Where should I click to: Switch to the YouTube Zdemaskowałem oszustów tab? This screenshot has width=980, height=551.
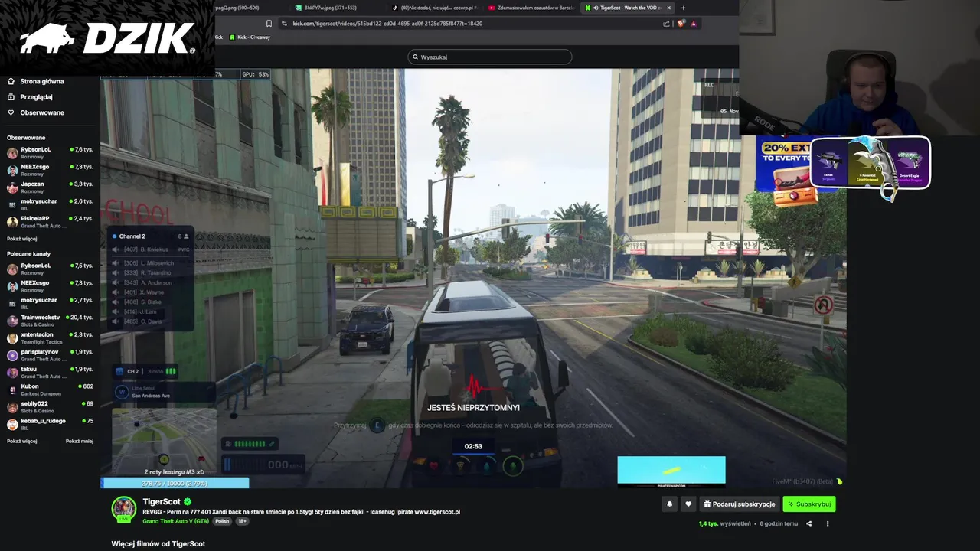[x=531, y=8]
